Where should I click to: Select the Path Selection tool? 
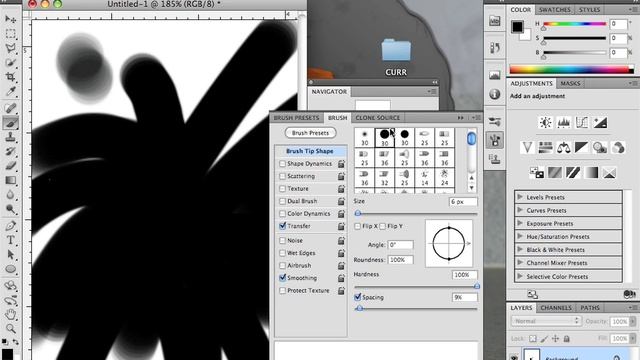[x=11, y=255]
